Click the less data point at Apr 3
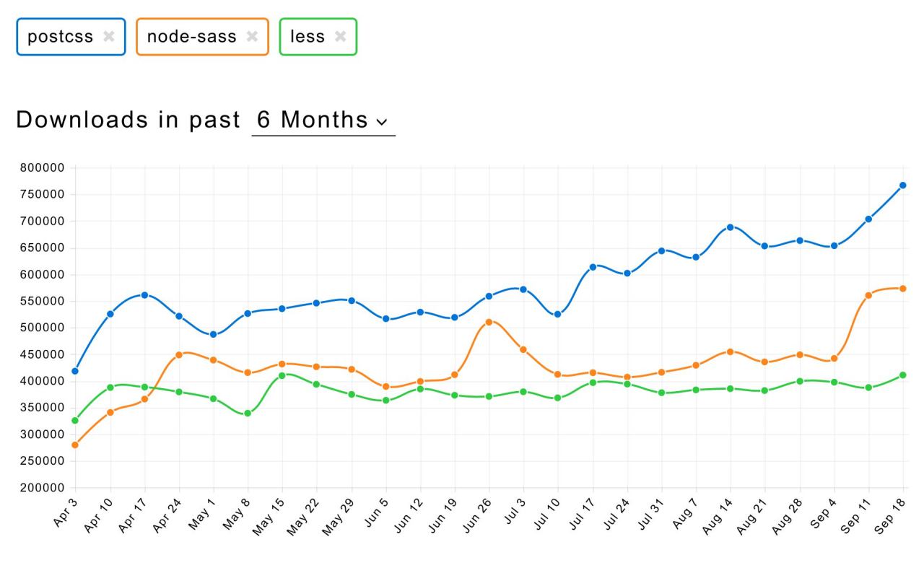924x573 pixels. coord(75,421)
